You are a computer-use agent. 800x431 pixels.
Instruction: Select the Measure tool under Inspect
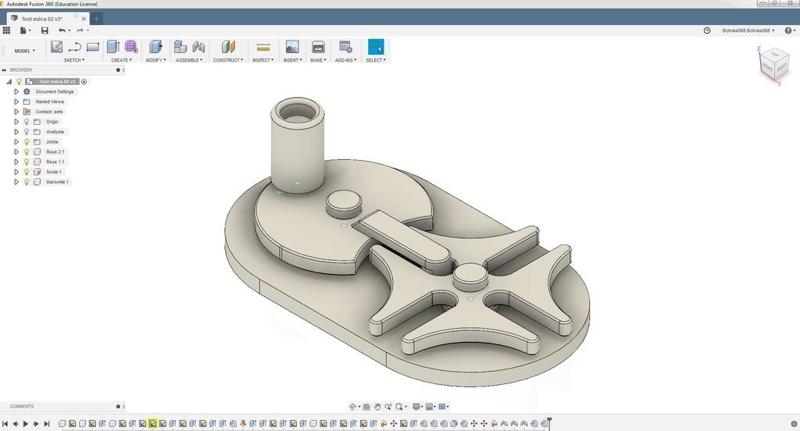point(263,47)
